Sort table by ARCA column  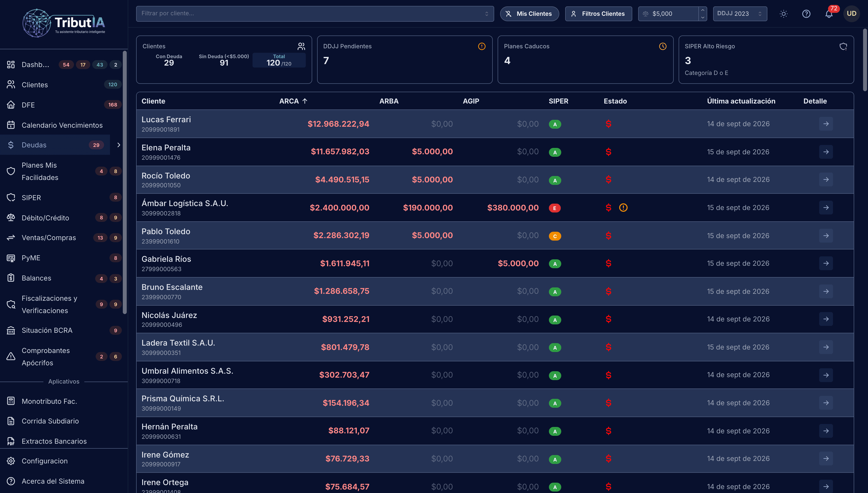(x=293, y=101)
